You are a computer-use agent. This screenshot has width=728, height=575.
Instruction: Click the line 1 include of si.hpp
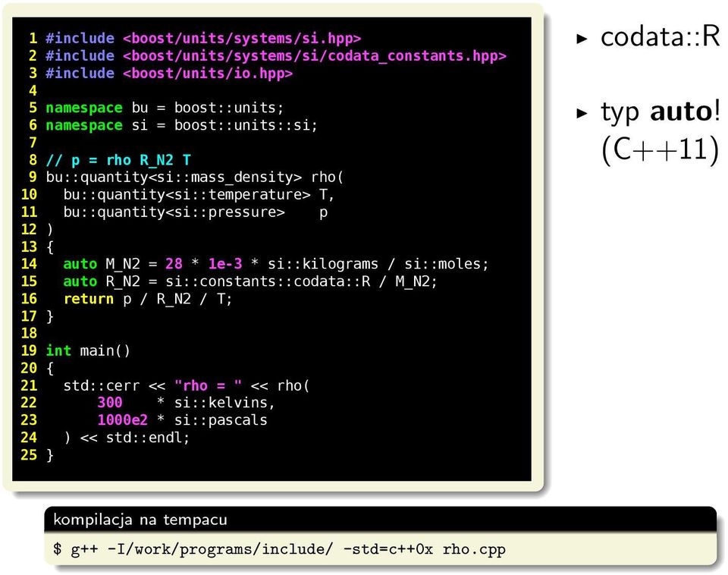coord(203,38)
